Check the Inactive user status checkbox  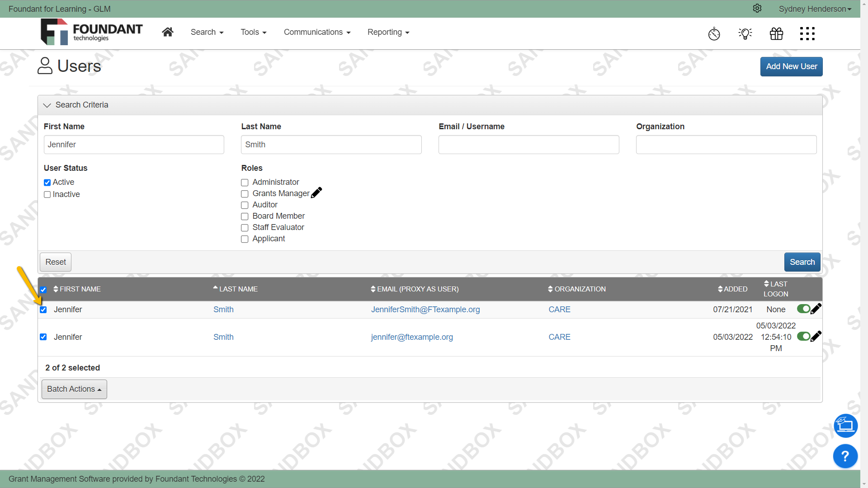point(47,195)
